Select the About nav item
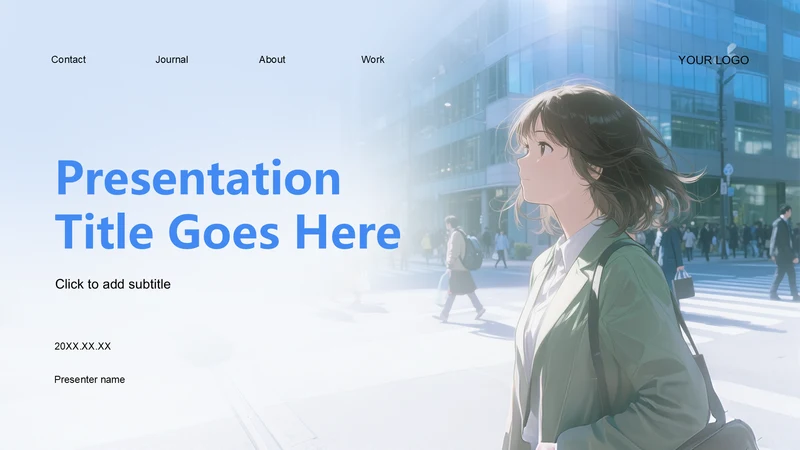The width and height of the screenshot is (800, 450). [x=272, y=60]
